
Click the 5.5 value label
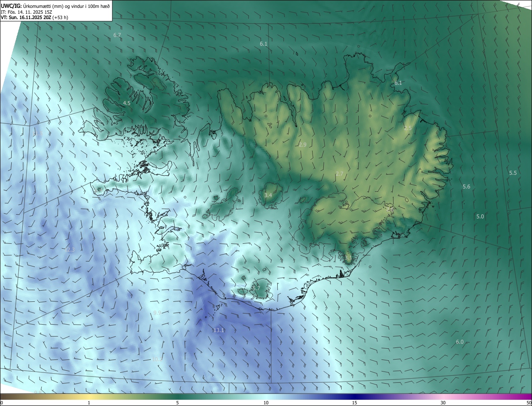tap(513, 173)
